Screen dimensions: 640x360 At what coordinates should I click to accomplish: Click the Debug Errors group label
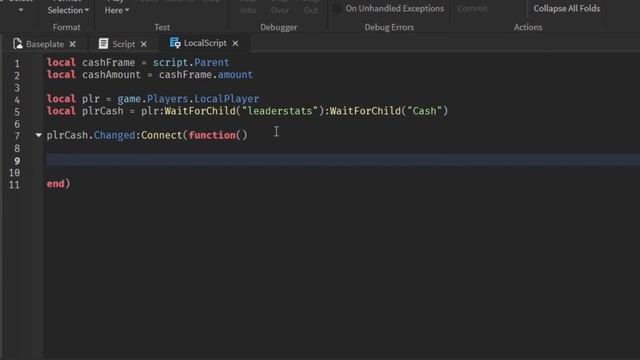point(389,27)
